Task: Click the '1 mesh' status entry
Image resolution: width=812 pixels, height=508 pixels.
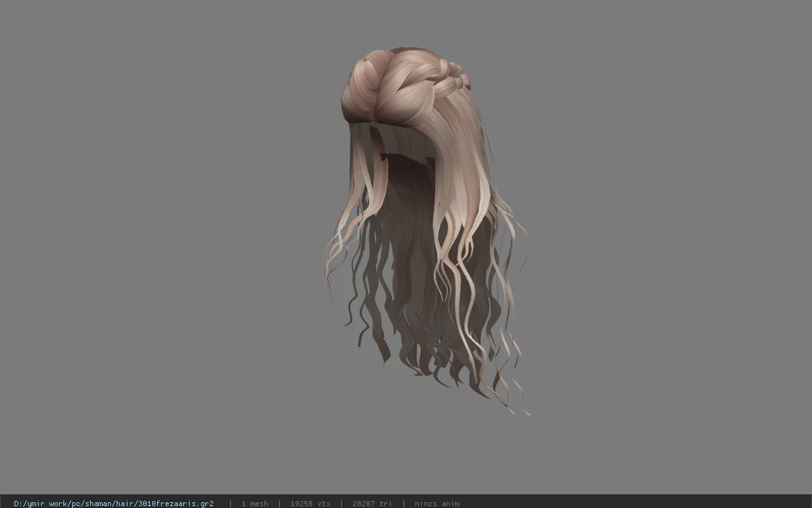Action: pos(254,504)
